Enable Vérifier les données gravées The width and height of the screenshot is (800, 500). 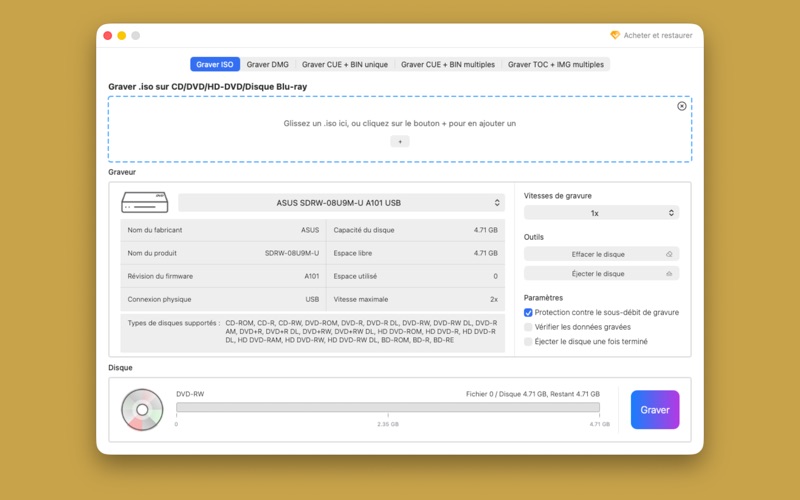[528, 327]
